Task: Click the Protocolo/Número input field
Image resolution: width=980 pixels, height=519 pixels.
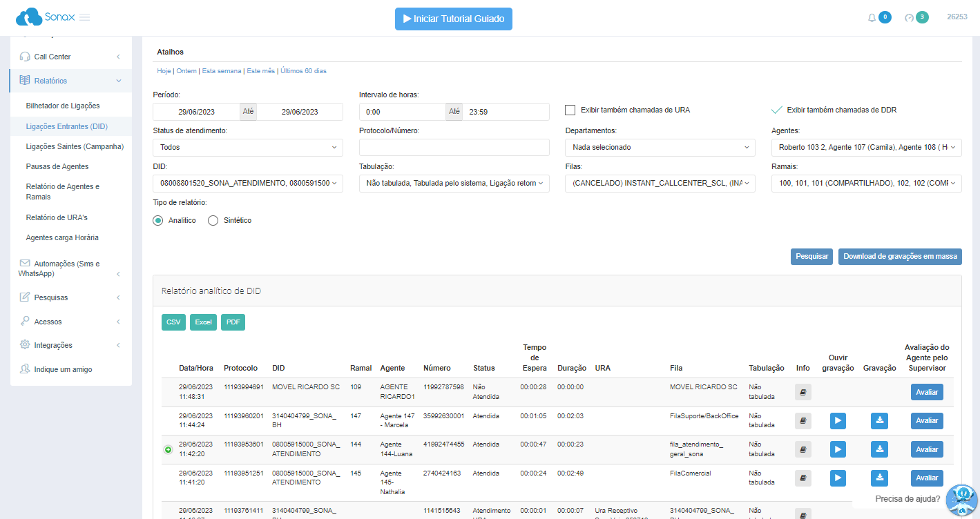Action: click(x=454, y=147)
